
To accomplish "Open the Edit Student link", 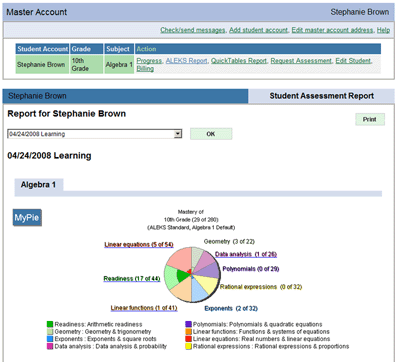I will coord(353,61).
